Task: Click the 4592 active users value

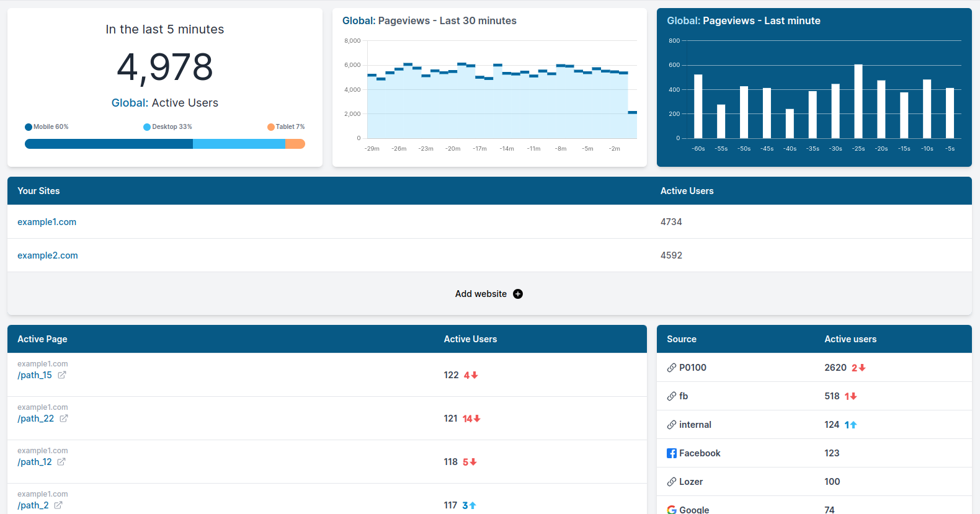Action: point(671,255)
